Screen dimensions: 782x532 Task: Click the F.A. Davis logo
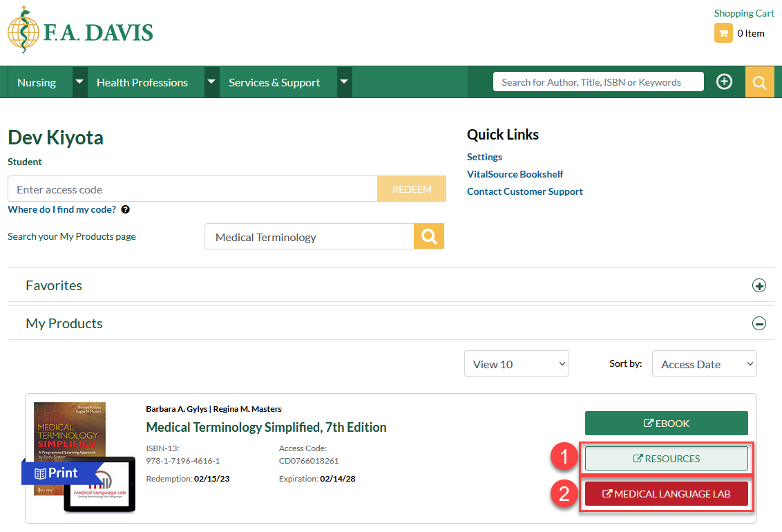80,31
